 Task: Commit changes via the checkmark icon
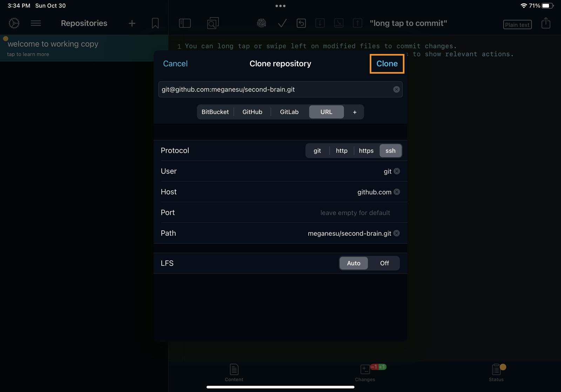282,23
